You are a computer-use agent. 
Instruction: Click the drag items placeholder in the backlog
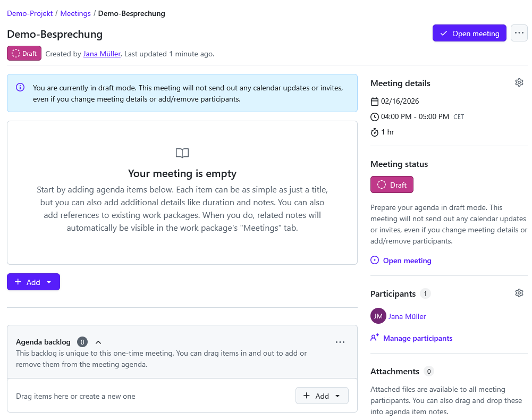(x=74, y=396)
